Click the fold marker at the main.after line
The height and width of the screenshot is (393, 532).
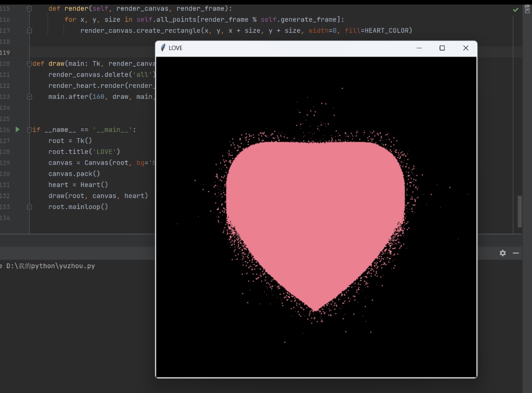point(30,97)
